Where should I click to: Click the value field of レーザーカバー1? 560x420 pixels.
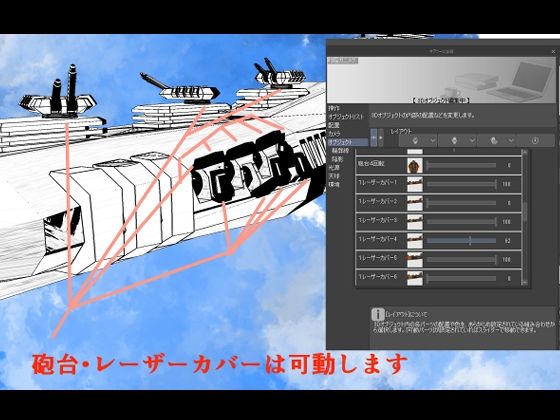(507, 184)
